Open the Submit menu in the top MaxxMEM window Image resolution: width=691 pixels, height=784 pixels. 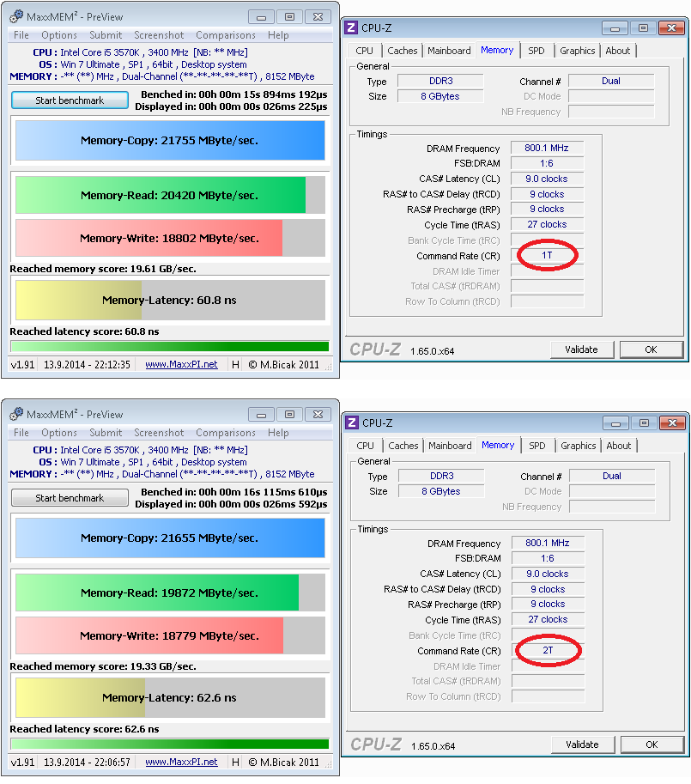106,35
